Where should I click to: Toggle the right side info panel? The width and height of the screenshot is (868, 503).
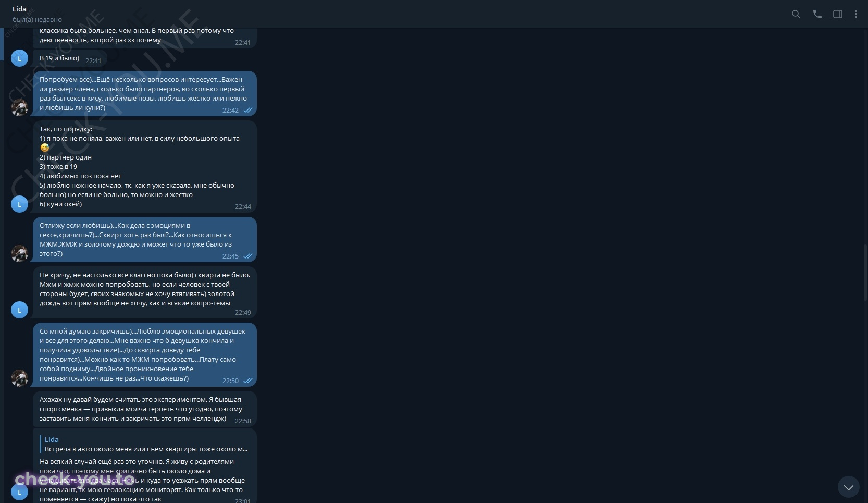pyautogui.click(x=838, y=14)
